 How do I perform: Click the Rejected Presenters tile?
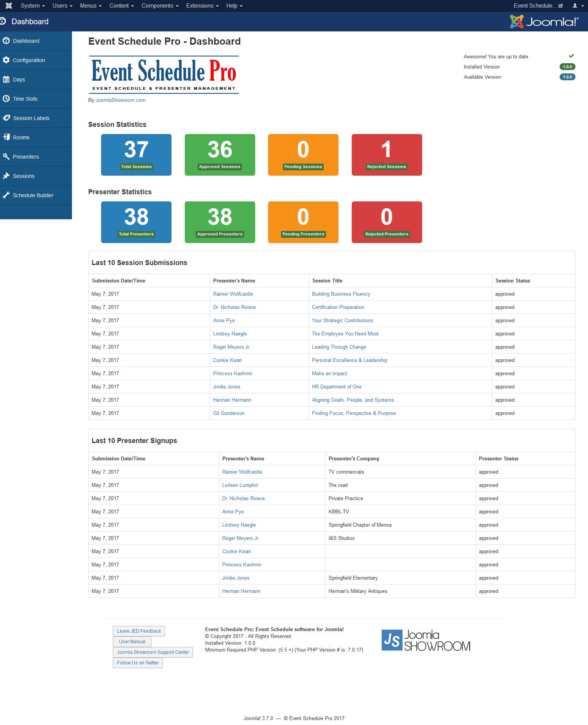[387, 222]
